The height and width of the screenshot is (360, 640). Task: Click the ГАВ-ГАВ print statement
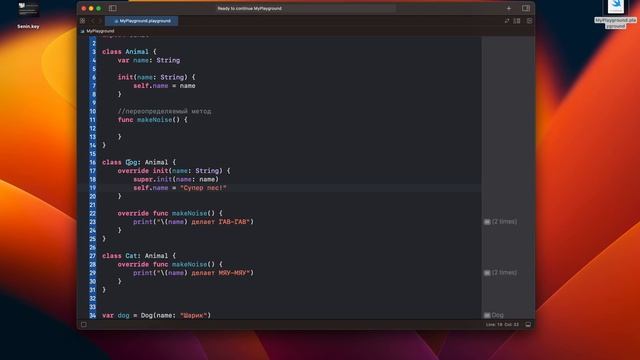click(x=193, y=222)
